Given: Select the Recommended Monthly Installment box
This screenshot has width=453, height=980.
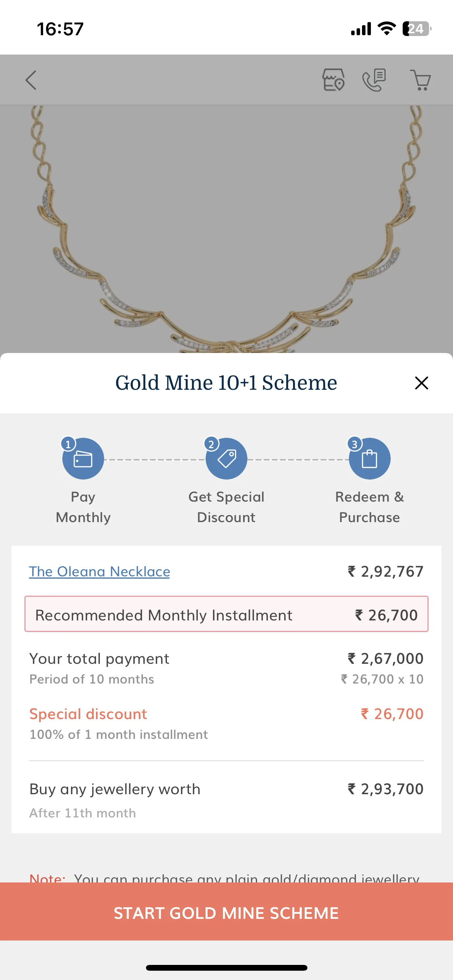Looking at the screenshot, I should (226, 614).
